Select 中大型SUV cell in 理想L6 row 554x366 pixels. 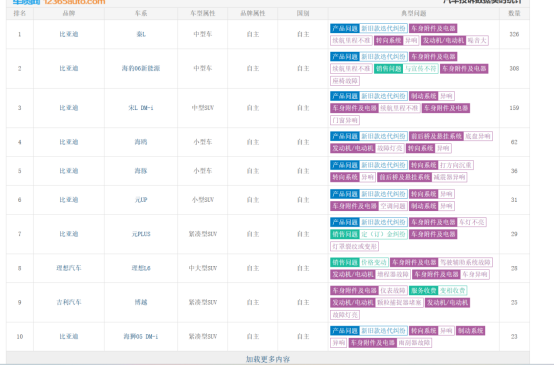pos(203,268)
